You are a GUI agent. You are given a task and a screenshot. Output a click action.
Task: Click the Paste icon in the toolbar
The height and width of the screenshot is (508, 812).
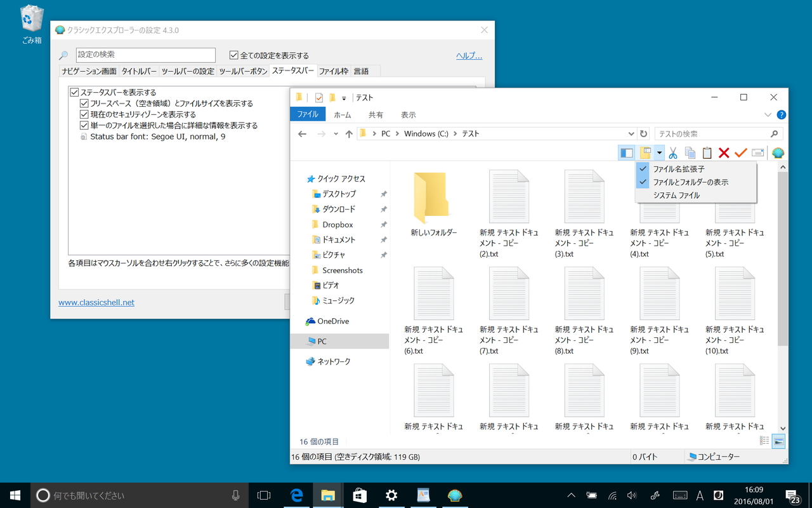point(707,152)
